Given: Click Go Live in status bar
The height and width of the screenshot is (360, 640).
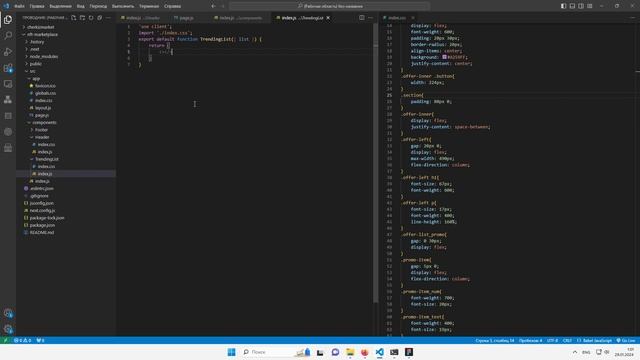Looking at the screenshot, I should (626, 340).
